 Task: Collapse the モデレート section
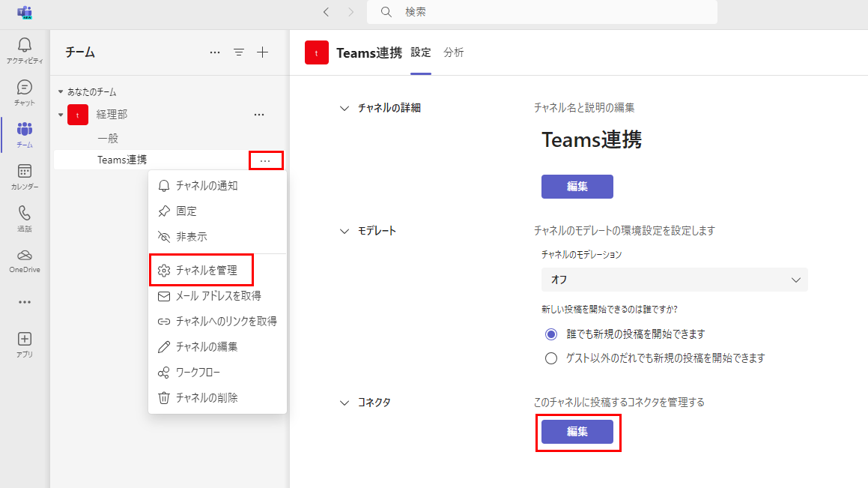(345, 232)
